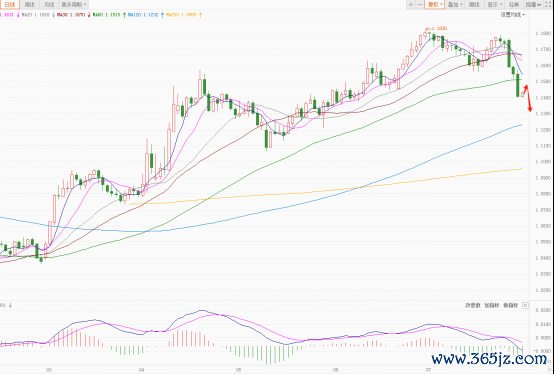Viewport: 554px width, 374px height.
Task: Click the 改参数 change-parameters link
Action: coord(473,305)
